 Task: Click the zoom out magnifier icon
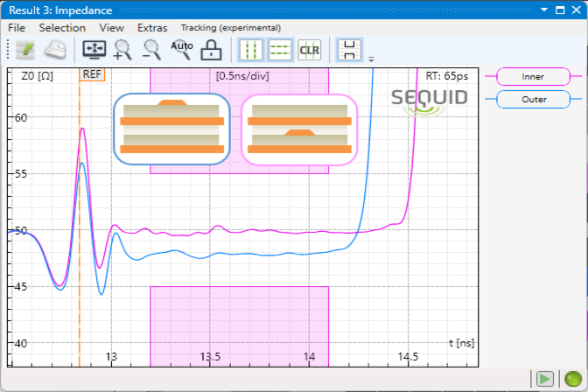coord(152,50)
